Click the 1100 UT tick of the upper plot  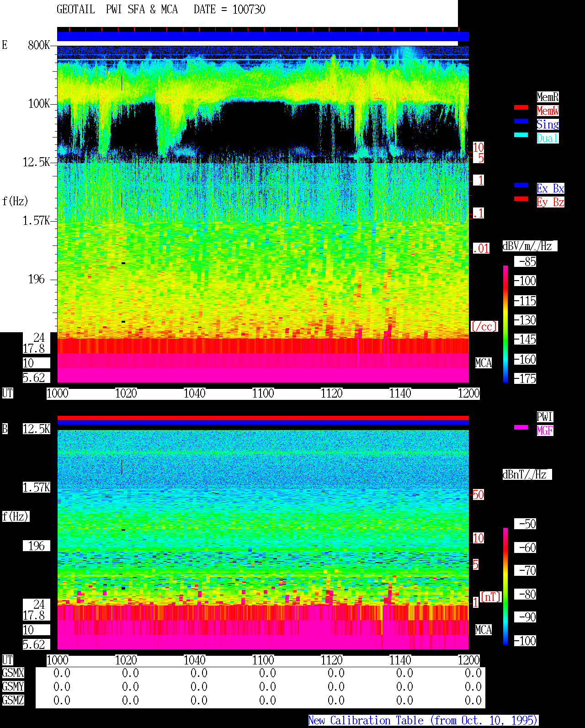coord(263,393)
